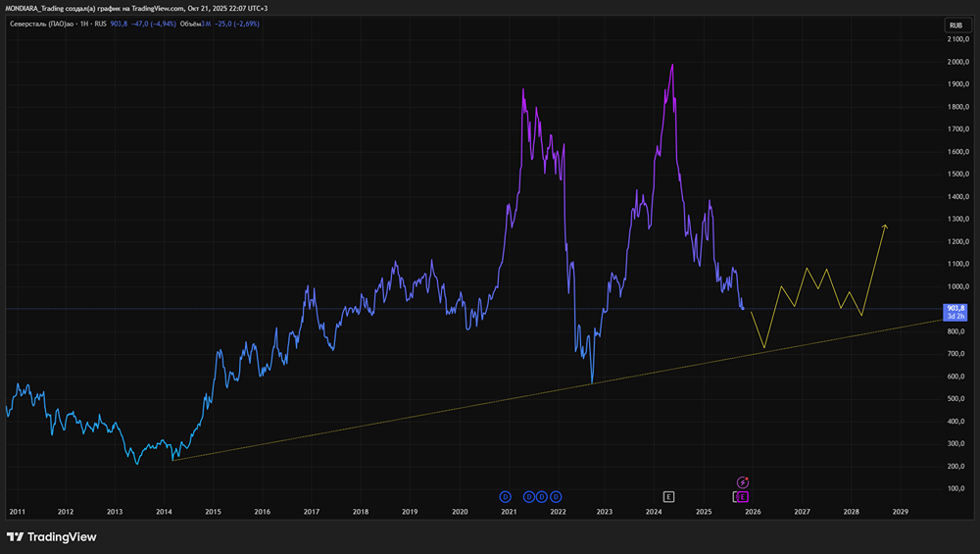Click the 2020 label on time axis
Screen dimensions: 980x554
460,512
